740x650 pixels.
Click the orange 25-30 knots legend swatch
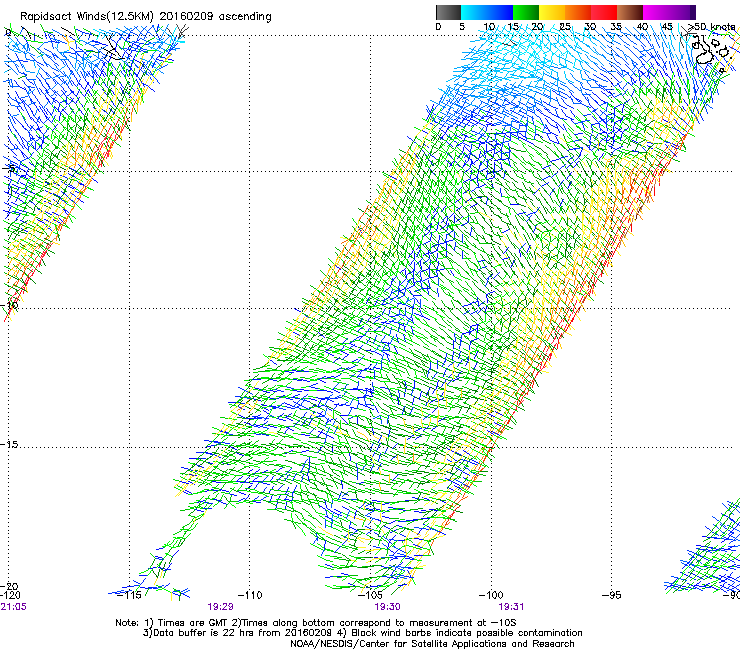click(578, 12)
